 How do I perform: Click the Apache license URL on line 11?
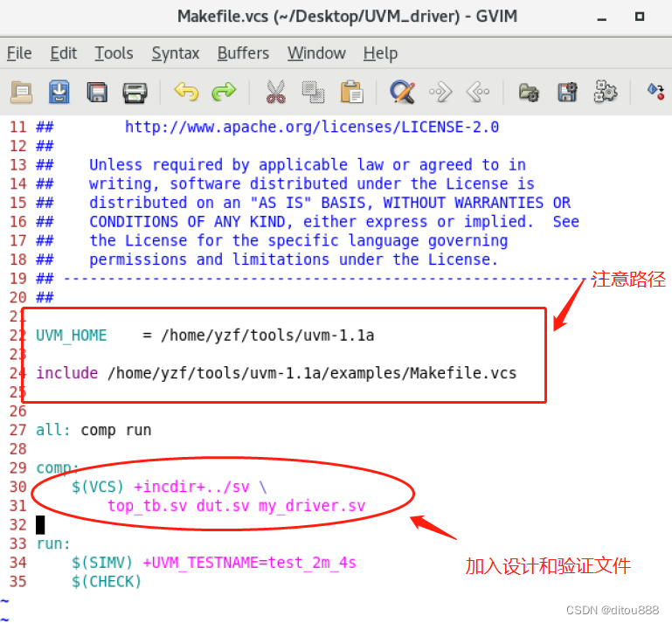312,128
